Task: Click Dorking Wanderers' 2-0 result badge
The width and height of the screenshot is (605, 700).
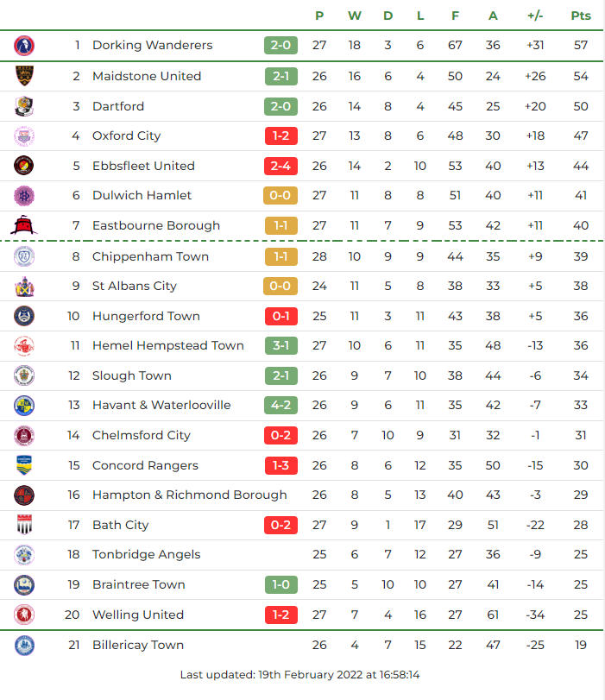Action: tap(280, 45)
